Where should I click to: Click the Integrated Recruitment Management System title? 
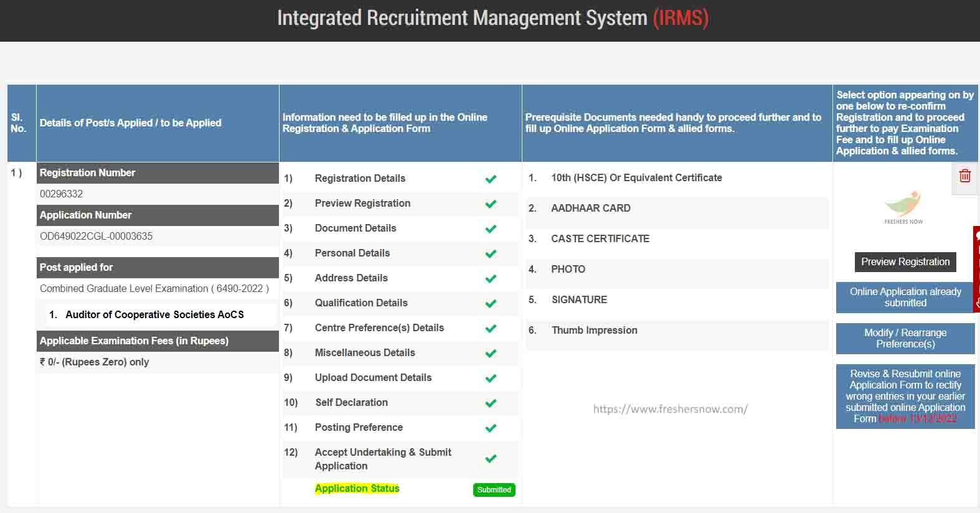click(x=492, y=18)
